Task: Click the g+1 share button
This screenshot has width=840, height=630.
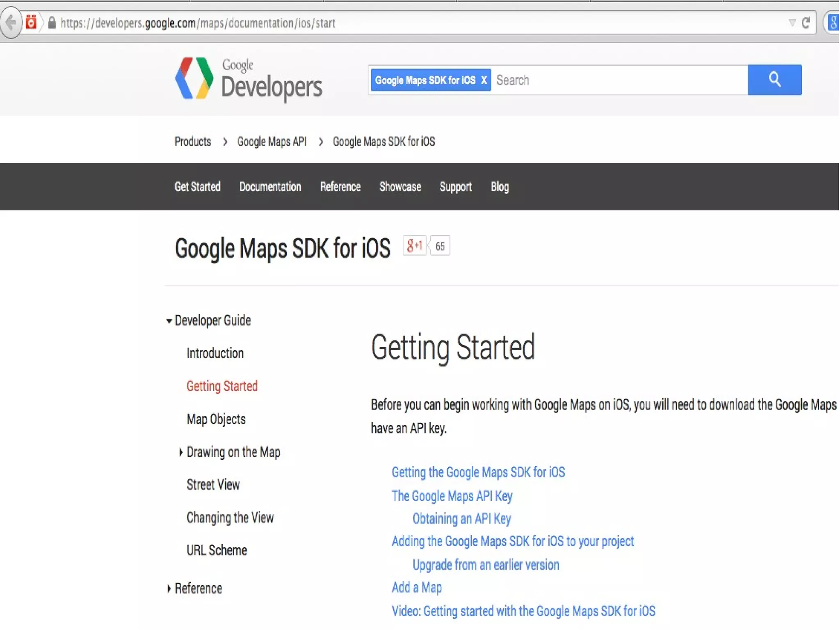Action: tap(414, 246)
